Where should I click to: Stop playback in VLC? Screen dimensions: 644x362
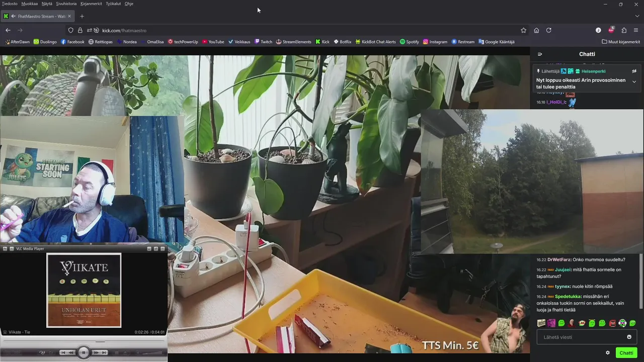(x=117, y=352)
